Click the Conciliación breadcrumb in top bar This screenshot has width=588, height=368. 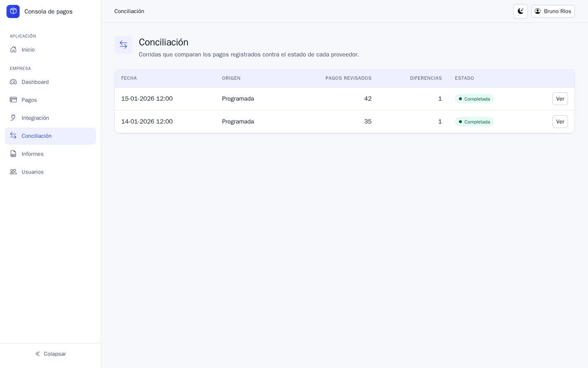click(129, 11)
